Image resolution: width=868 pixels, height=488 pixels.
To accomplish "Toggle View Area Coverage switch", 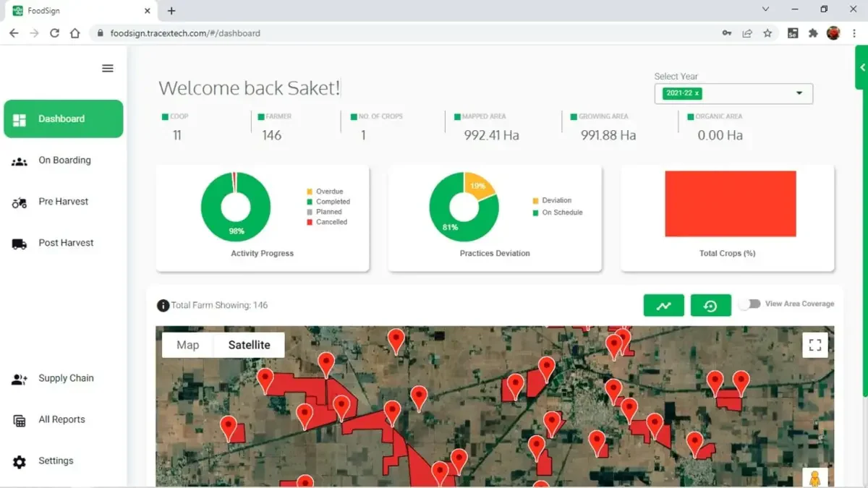I will (x=749, y=304).
